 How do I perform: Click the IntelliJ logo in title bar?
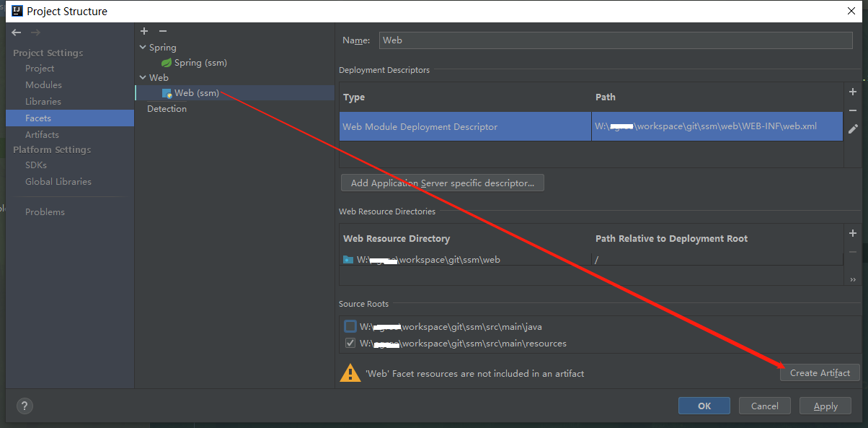pos(17,11)
